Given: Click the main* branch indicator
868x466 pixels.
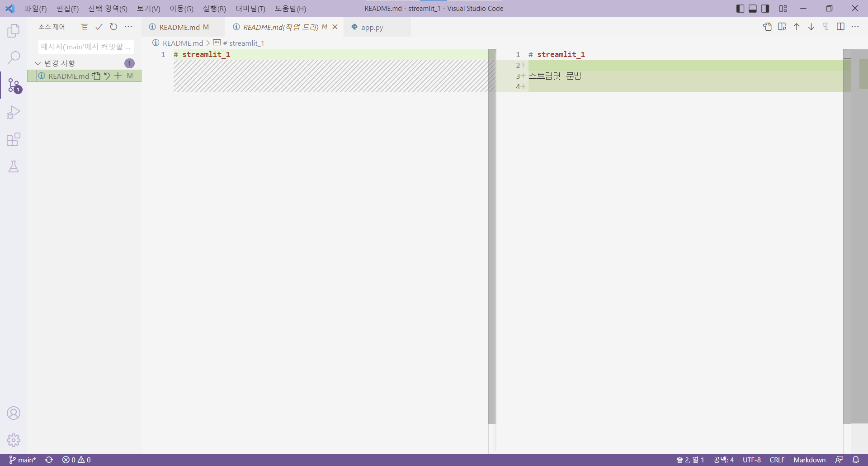Looking at the screenshot, I should point(23,460).
